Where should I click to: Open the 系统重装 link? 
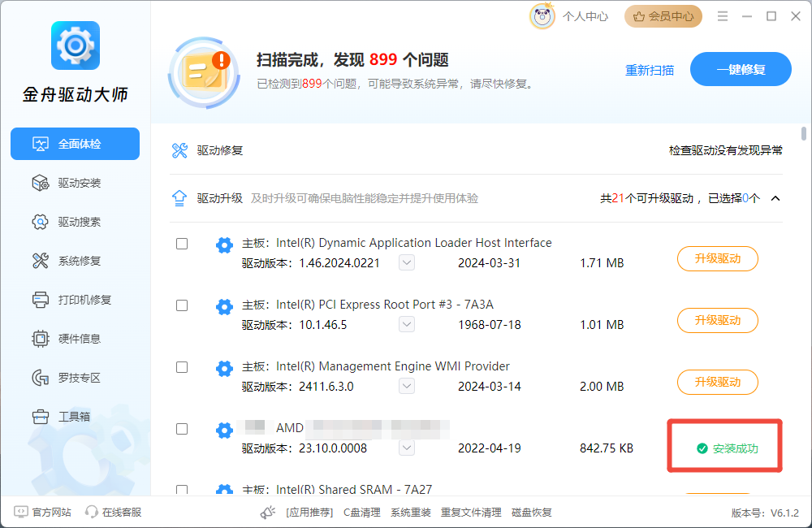coord(411,513)
